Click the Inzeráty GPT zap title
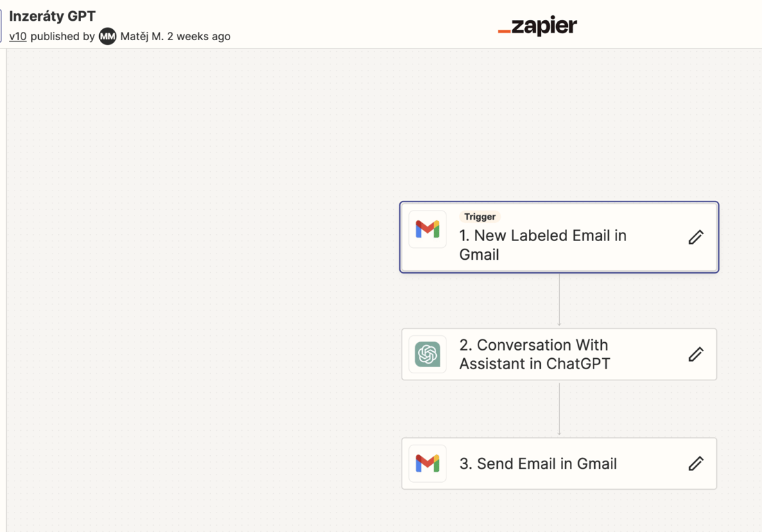This screenshot has height=532, width=762. point(52,16)
